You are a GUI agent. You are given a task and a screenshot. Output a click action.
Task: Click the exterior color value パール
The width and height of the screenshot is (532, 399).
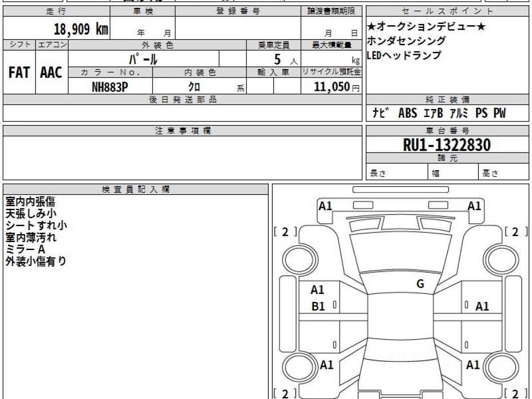pyautogui.click(x=143, y=59)
